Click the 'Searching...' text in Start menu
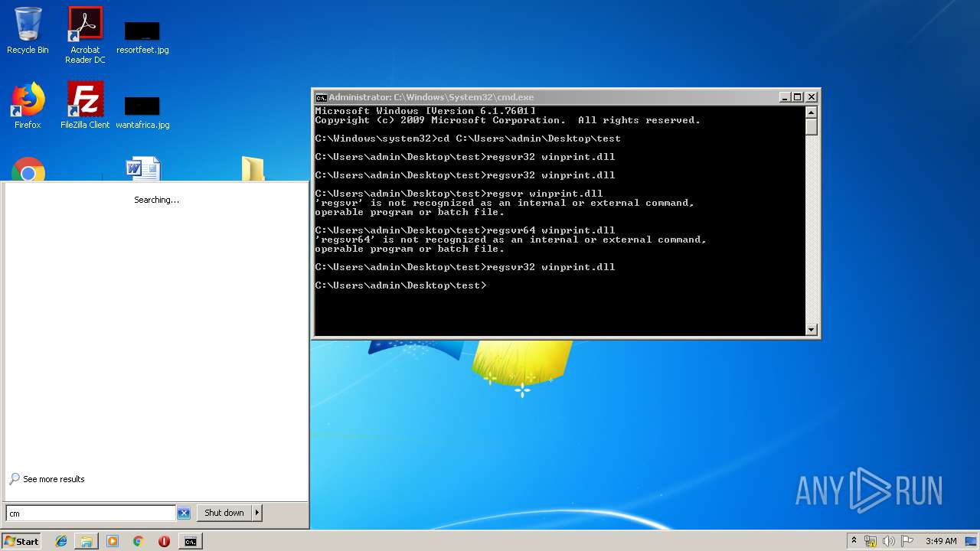Screen dimensions: 980x551 click(156, 200)
